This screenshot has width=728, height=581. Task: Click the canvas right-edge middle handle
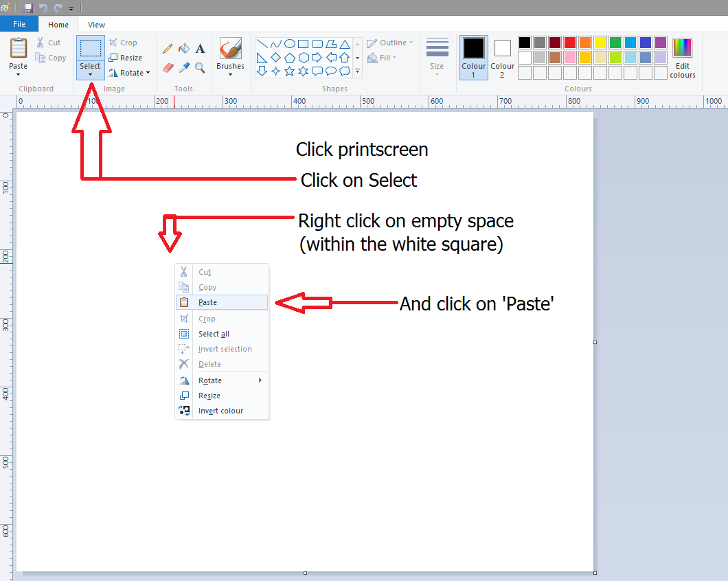tap(595, 342)
